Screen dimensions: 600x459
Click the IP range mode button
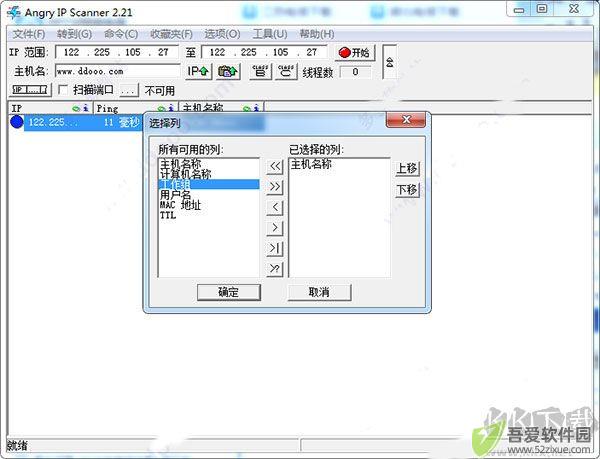click(x=30, y=90)
